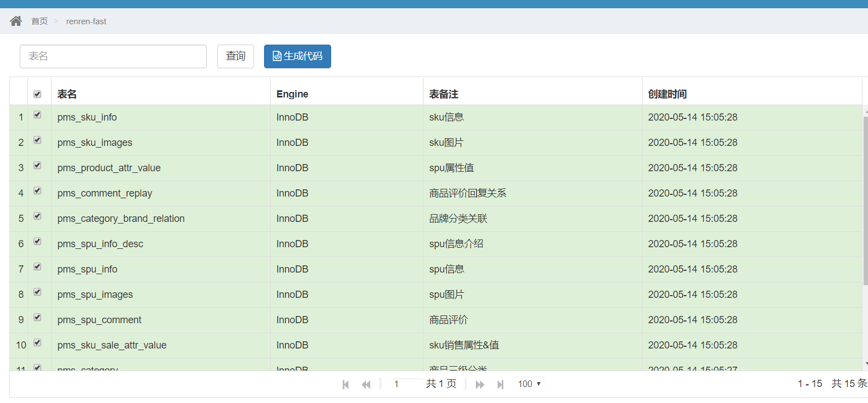Toggle the select-all checkbox in header
Image resolution: width=868 pixels, height=403 pixels.
pos(37,94)
